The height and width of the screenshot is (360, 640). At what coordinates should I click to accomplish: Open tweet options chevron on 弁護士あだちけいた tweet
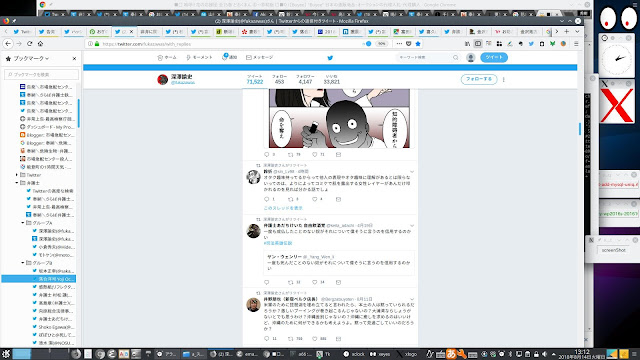412,226
